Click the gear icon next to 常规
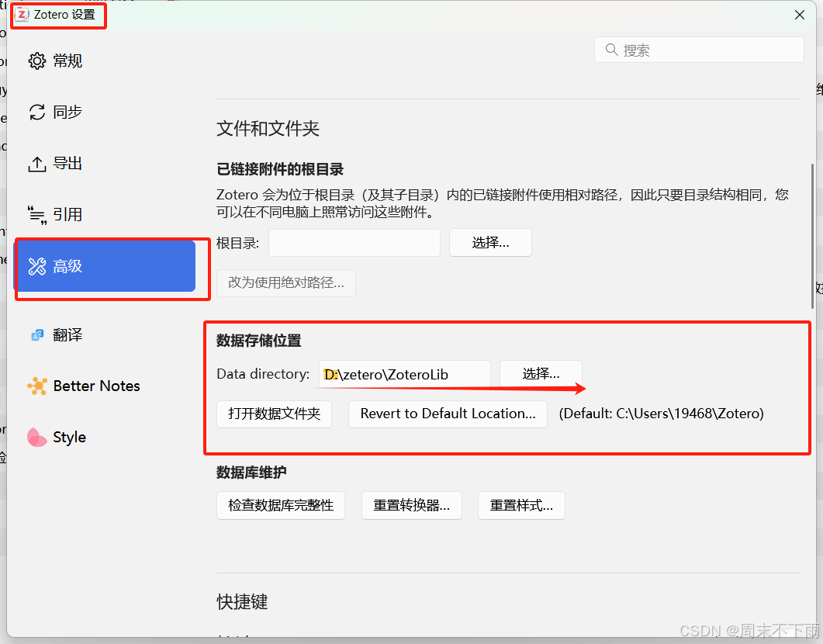Image resolution: width=823 pixels, height=644 pixels. [x=36, y=61]
